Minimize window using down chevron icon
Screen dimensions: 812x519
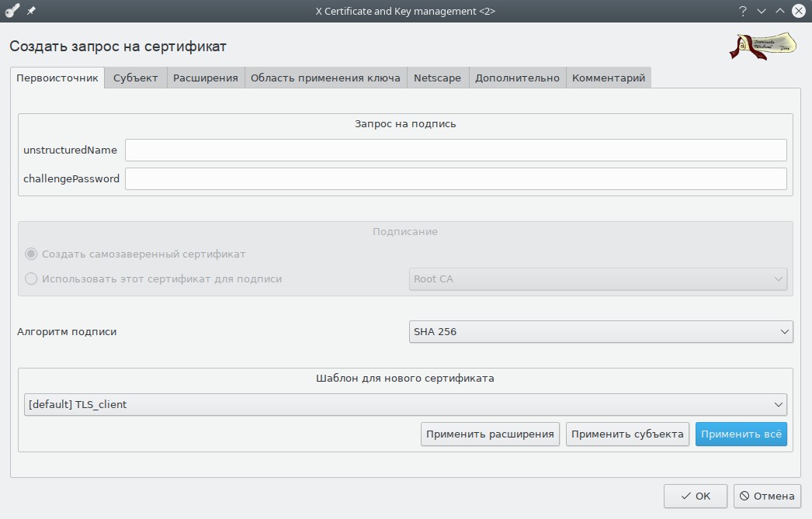pos(762,11)
